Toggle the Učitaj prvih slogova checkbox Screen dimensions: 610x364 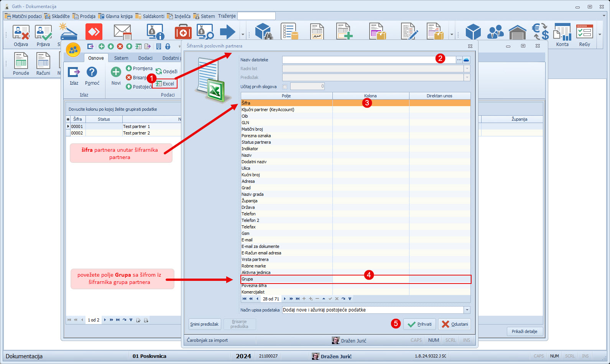click(x=284, y=87)
